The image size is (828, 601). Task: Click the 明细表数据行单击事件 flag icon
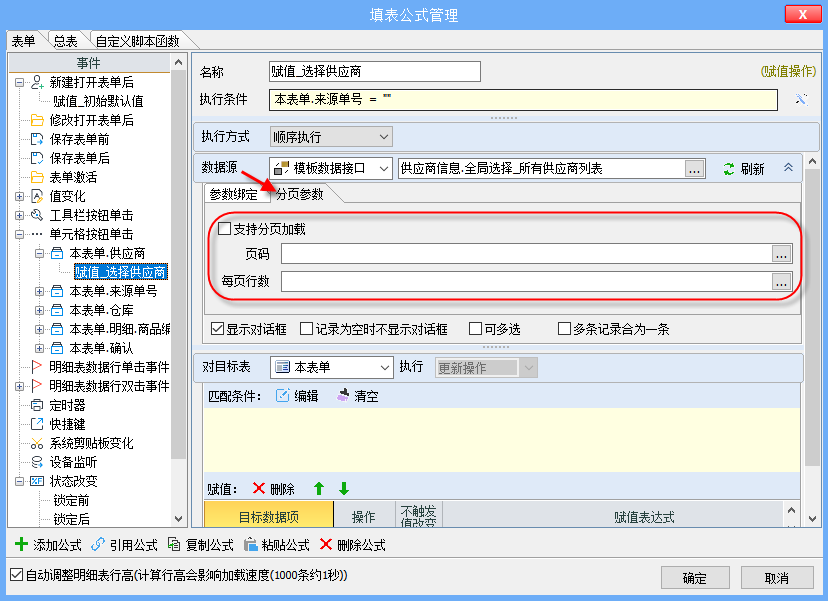tap(37, 367)
